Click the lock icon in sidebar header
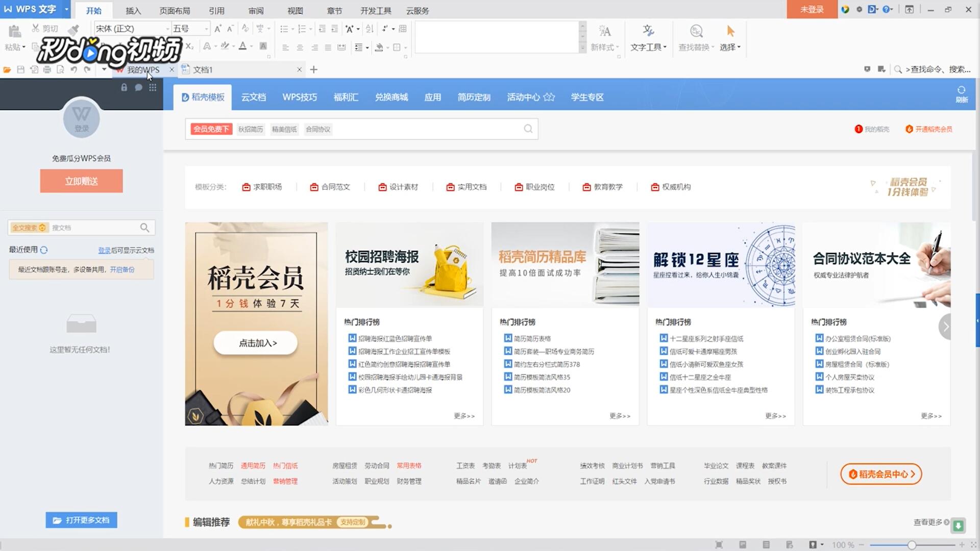This screenshot has width=980, height=551. (124, 87)
